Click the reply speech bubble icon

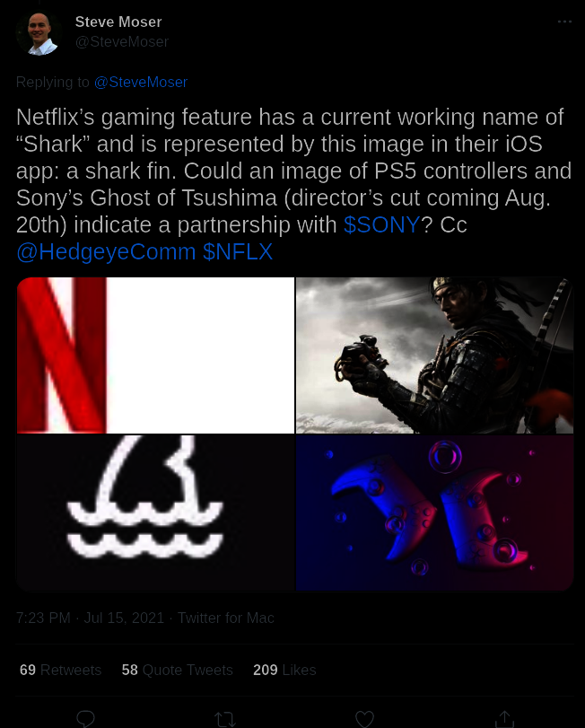pyautogui.click(x=86, y=719)
